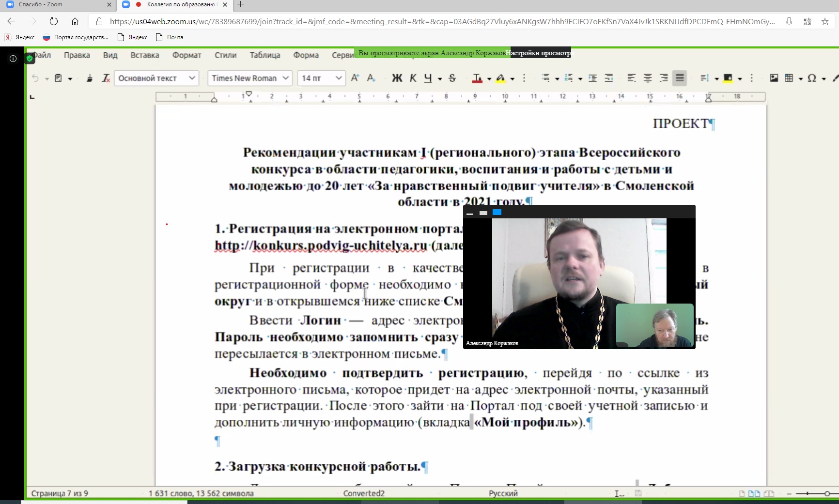Open the 14 пт font size dropdown
Viewport: 839px width, 504px height.
(x=339, y=78)
